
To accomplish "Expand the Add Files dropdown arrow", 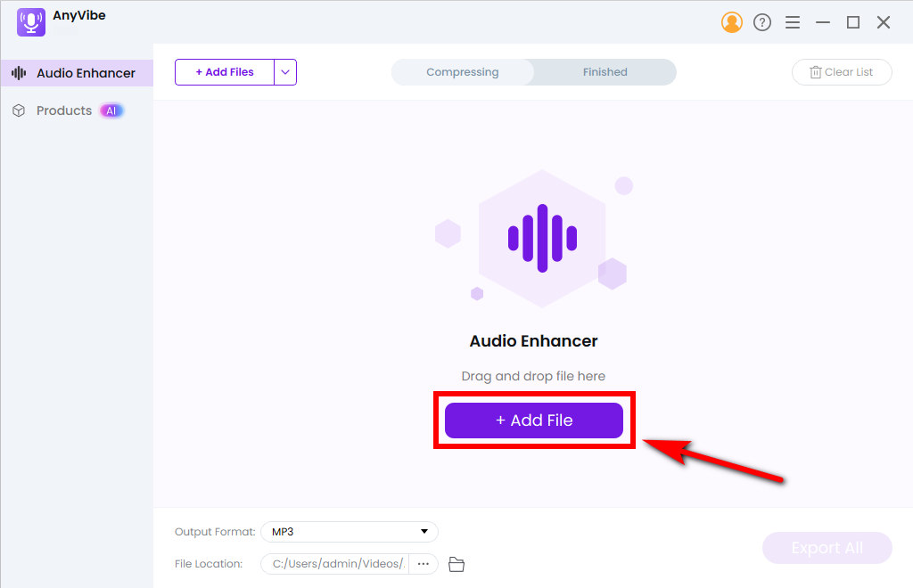I will (x=285, y=72).
